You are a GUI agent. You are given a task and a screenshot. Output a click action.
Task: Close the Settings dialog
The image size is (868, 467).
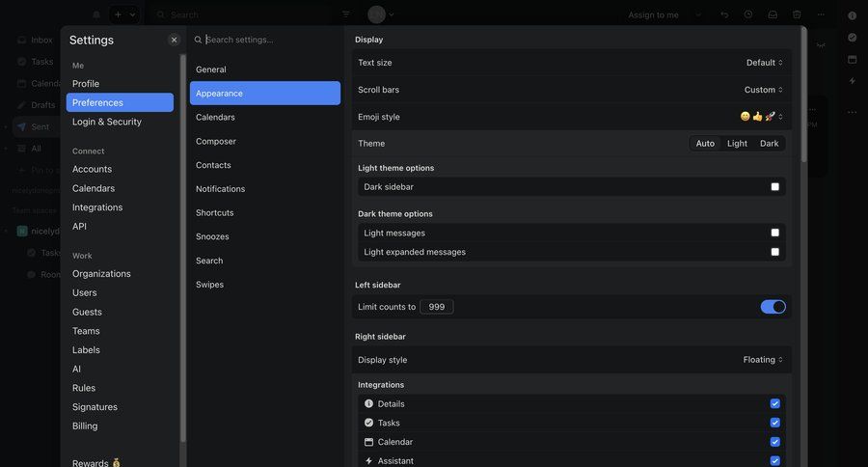(x=174, y=40)
